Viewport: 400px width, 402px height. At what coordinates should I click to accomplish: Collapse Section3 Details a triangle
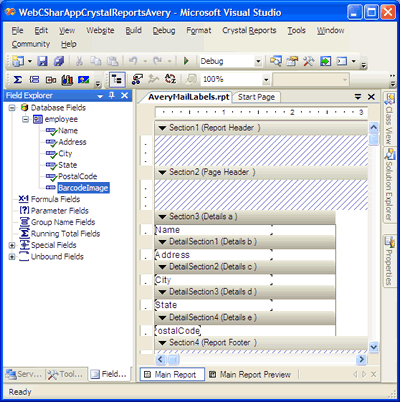click(x=162, y=217)
